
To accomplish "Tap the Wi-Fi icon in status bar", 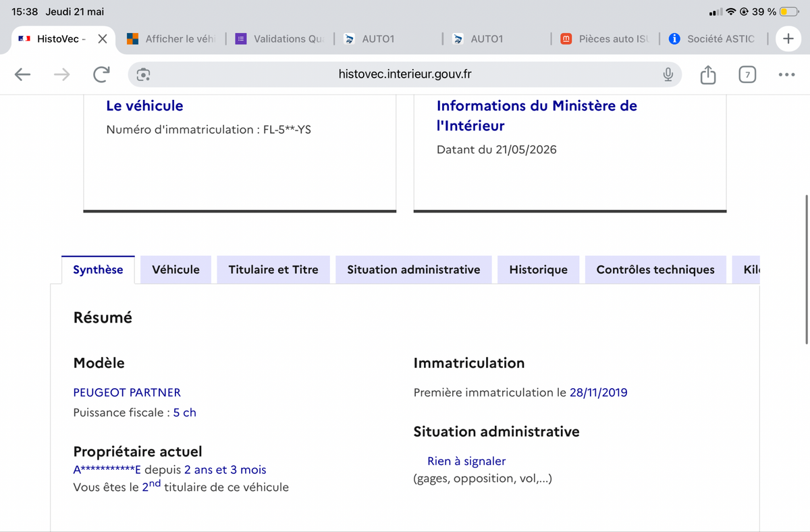I will [731, 11].
